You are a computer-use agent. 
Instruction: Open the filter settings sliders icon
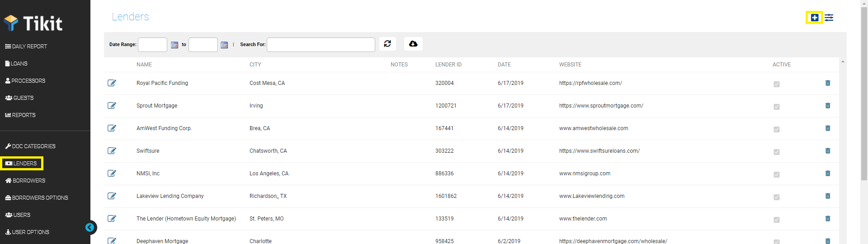[829, 18]
